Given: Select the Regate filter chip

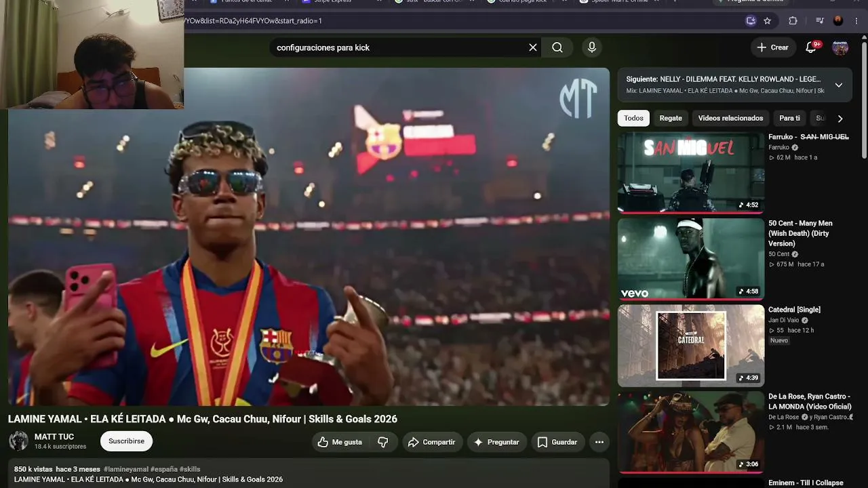Looking at the screenshot, I should pyautogui.click(x=671, y=118).
